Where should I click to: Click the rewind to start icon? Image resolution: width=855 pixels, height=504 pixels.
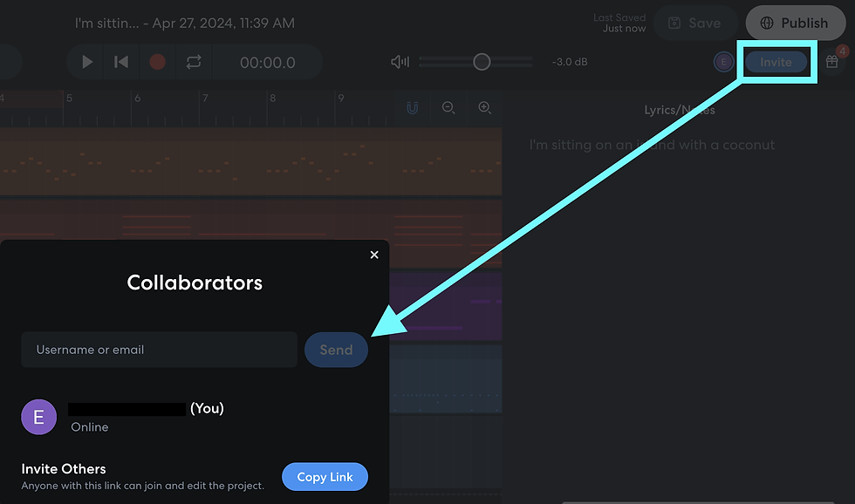click(120, 61)
